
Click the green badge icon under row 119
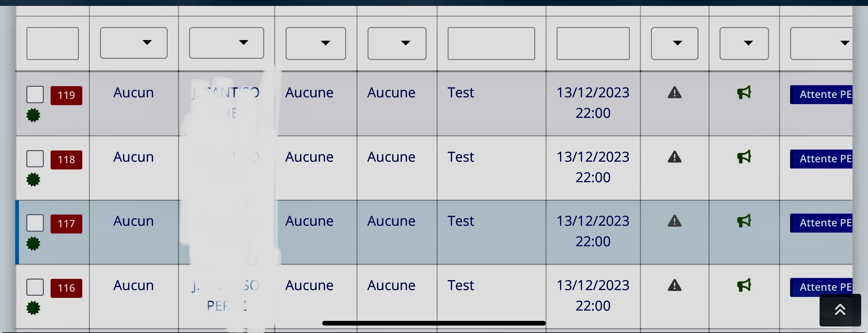point(33,115)
